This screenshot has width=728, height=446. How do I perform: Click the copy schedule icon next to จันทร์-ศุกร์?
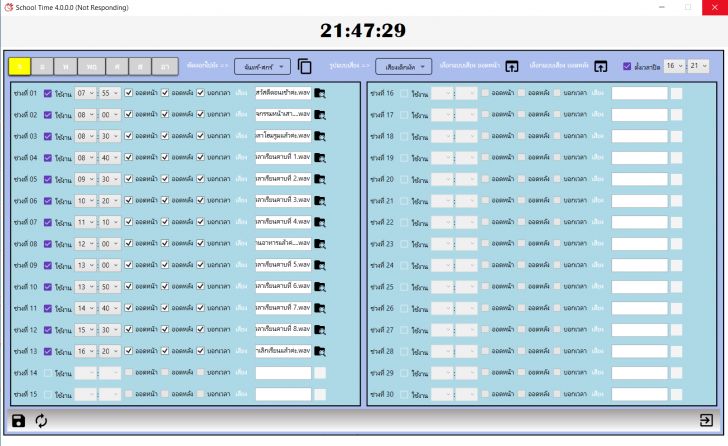305,66
